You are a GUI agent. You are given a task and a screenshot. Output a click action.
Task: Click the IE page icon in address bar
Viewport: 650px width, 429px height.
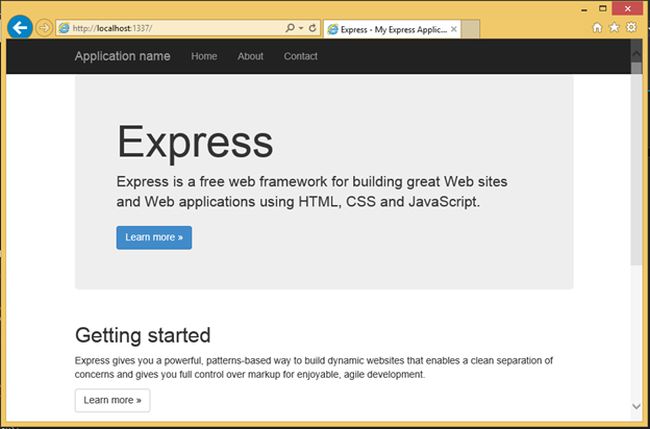point(63,28)
